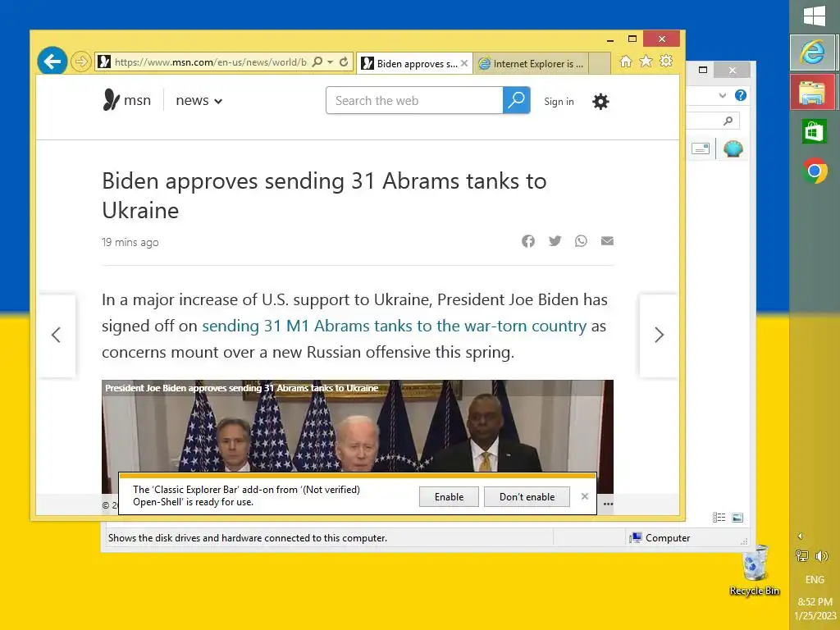Screen dimensions: 840x630
Task: Click the address bar search magnifier icon
Action: point(317,62)
